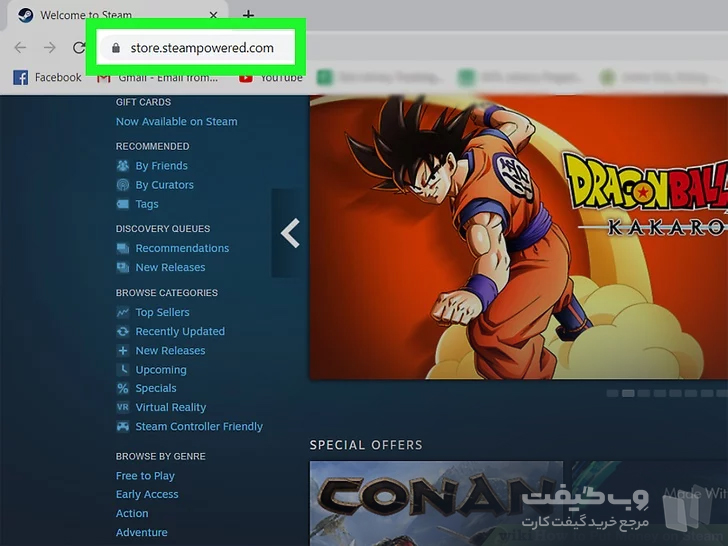Open the Specials category

pyautogui.click(x=156, y=388)
